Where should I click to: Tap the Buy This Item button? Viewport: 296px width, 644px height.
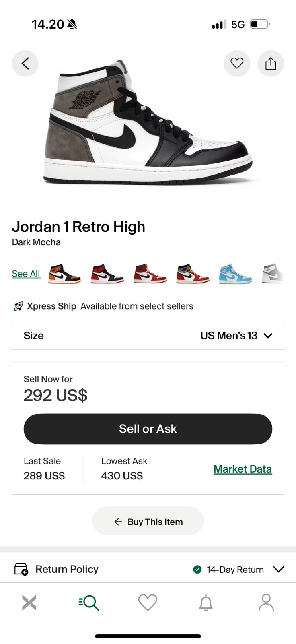pos(148,522)
